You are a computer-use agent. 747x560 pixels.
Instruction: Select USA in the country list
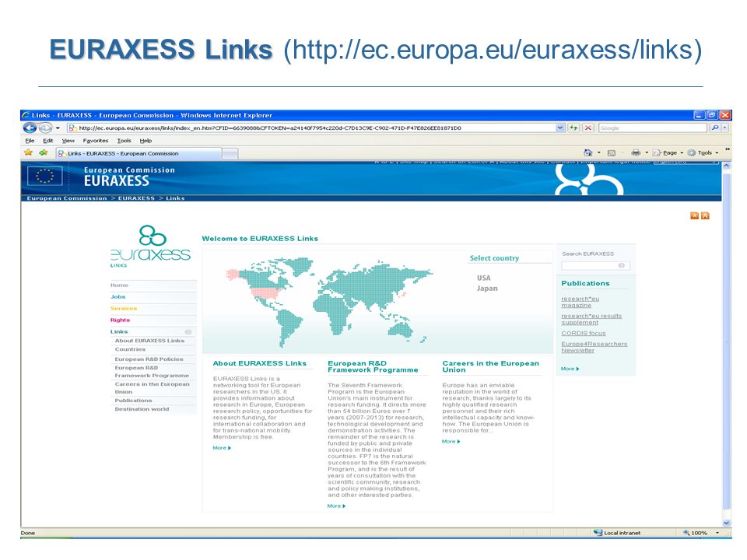click(x=483, y=278)
